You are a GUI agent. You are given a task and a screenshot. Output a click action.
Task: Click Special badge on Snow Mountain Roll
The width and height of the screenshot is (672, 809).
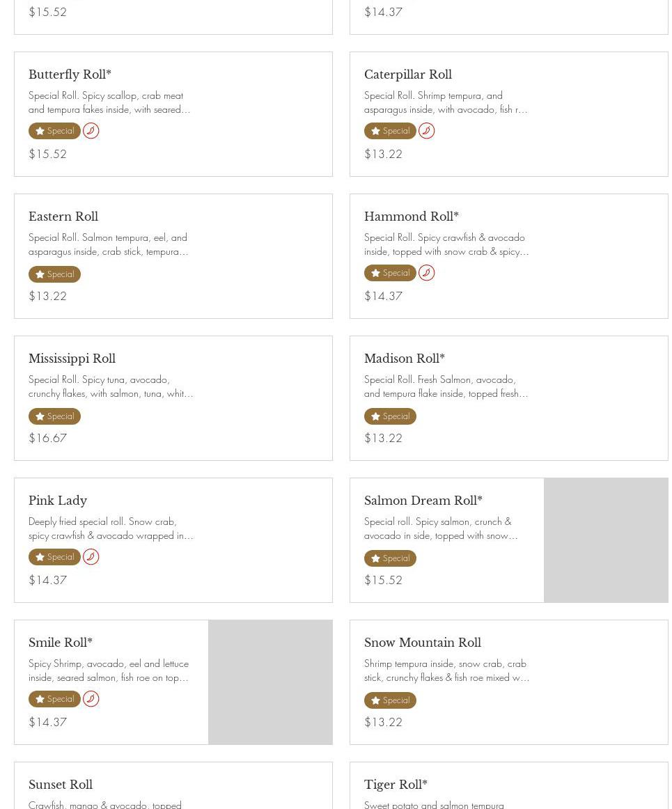click(x=390, y=700)
